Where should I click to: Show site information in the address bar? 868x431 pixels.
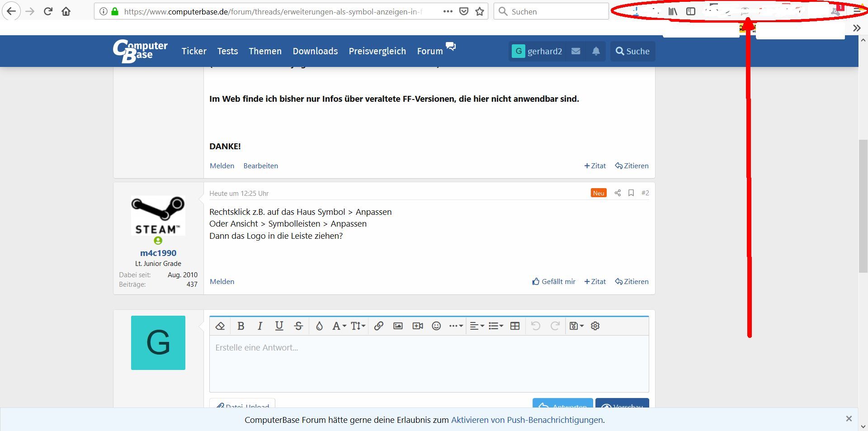[104, 11]
